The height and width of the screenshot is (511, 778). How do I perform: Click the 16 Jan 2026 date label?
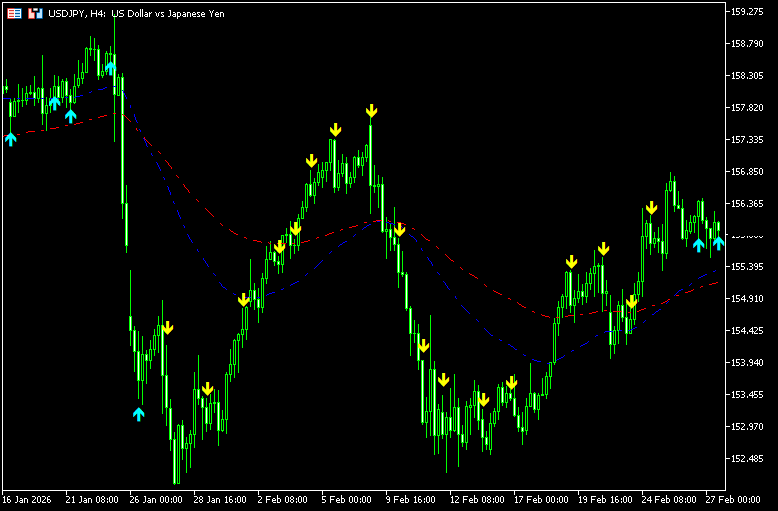click(x=29, y=498)
